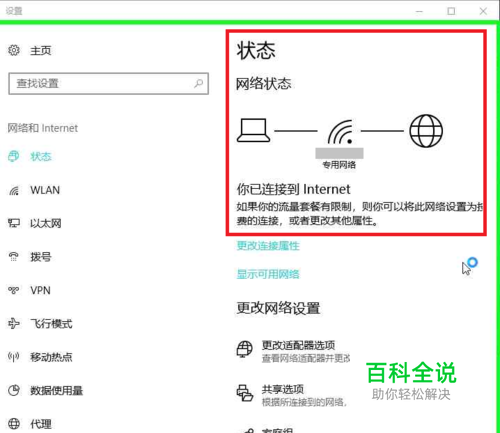The width and height of the screenshot is (500, 433).
Task: Click the 拨号 dial-up phone icon
Action: [14, 257]
